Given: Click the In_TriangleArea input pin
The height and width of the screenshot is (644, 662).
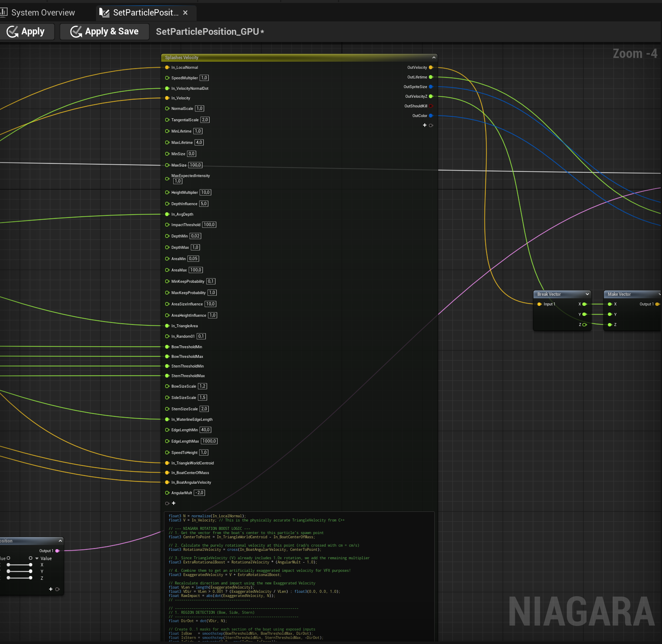Looking at the screenshot, I should click(167, 326).
